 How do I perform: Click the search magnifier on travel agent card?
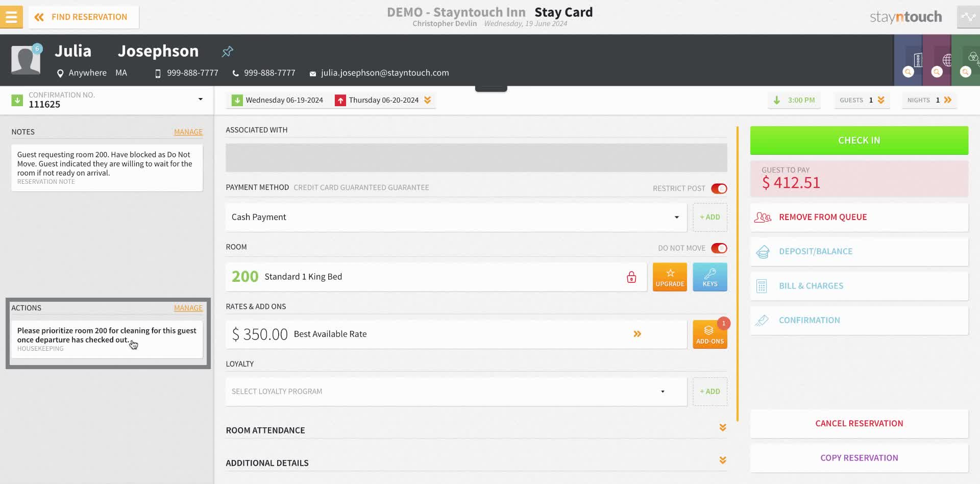(937, 72)
